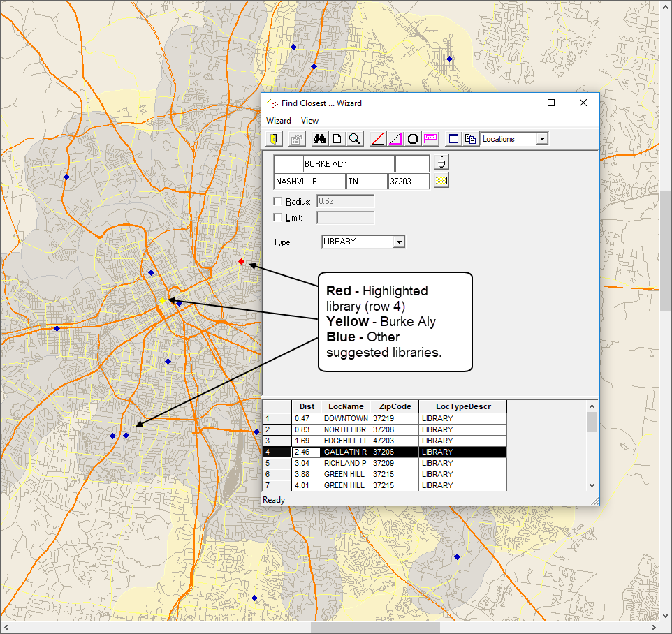Select the DOWNTOWN library result row
The image size is (672, 634).
[x=344, y=418]
